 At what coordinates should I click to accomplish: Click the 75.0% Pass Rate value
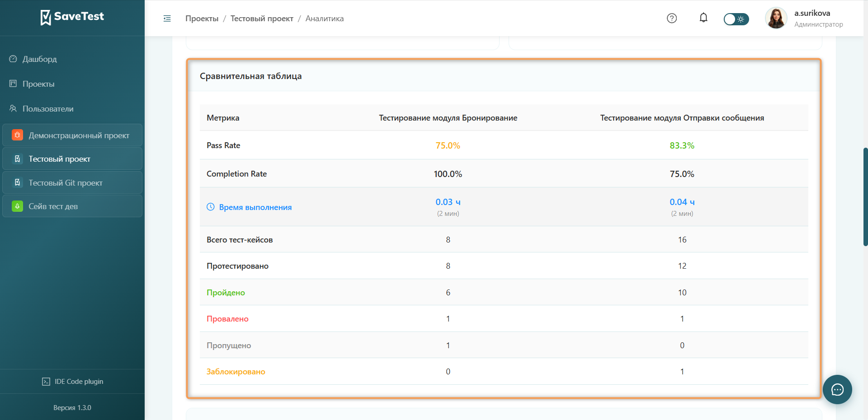(x=448, y=145)
